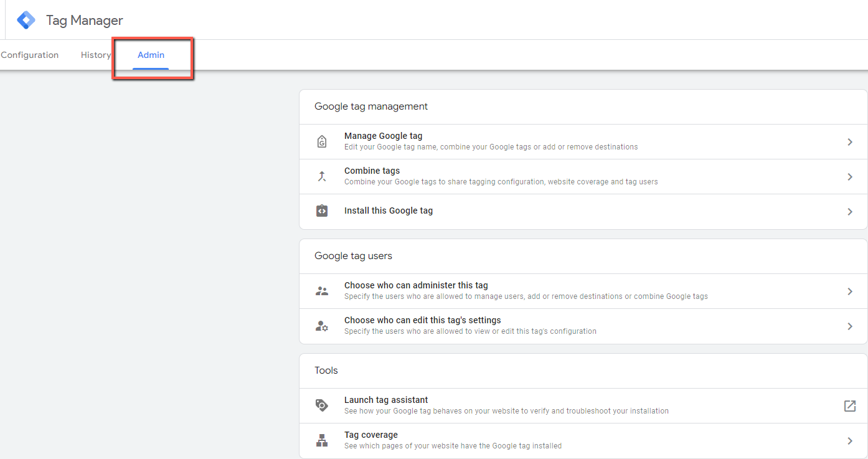Click the Launch tag assistant icon
Viewport: 868px width, 459px height.
pyautogui.click(x=322, y=405)
